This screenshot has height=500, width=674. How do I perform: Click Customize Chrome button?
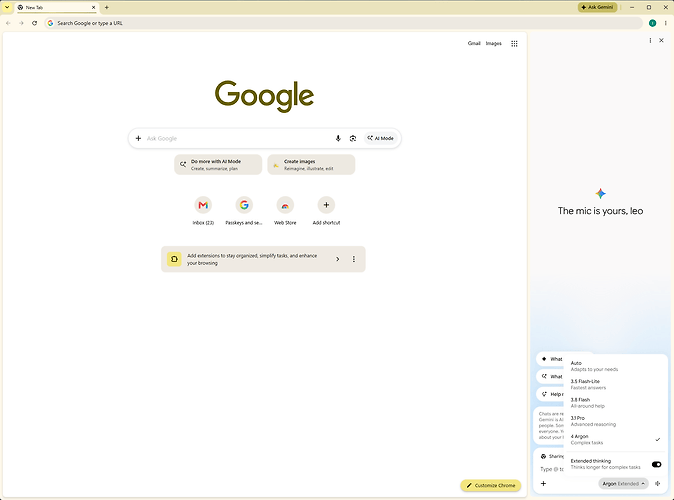click(491, 485)
